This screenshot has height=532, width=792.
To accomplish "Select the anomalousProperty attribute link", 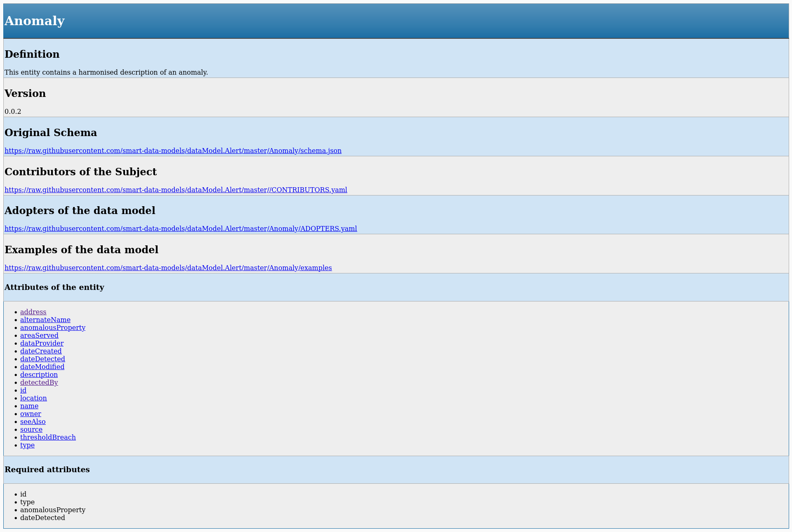I will 53,327.
